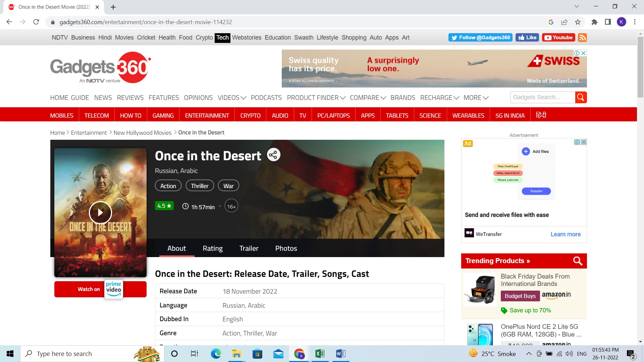Image resolution: width=644 pixels, height=362 pixels.
Task: Open the Crypto link in top bar
Action: (x=204, y=38)
